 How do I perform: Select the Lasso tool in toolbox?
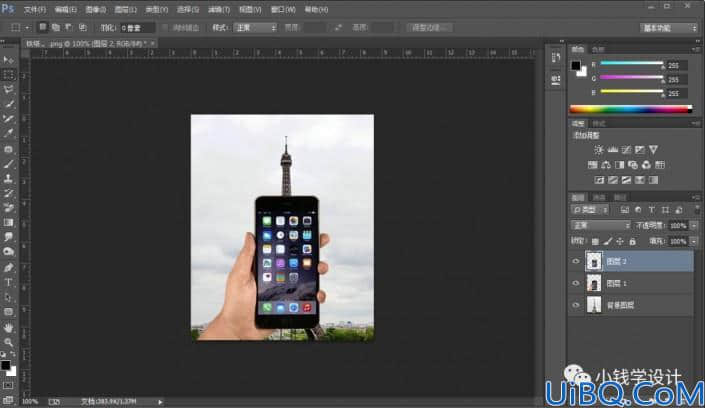tap(8, 90)
